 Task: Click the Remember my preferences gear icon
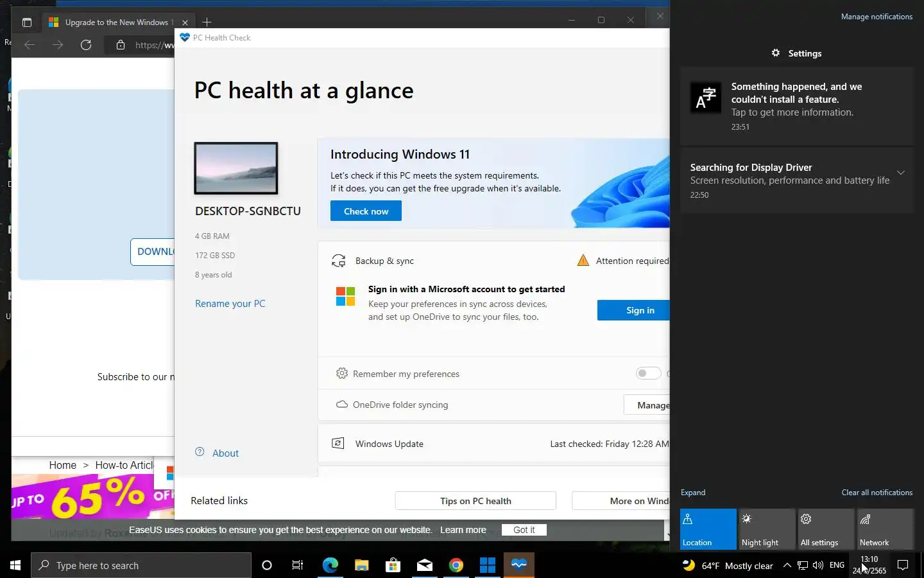tap(342, 374)
